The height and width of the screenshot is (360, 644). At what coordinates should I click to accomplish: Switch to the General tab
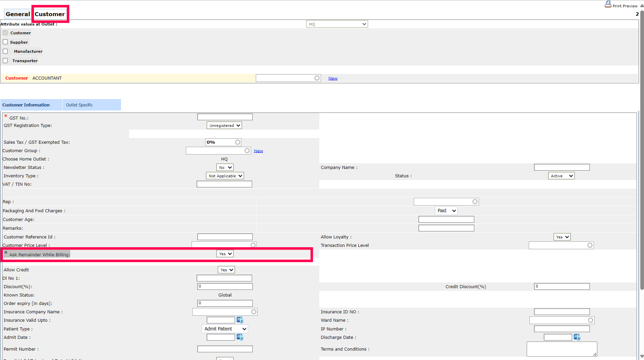(x=18, y=14)
